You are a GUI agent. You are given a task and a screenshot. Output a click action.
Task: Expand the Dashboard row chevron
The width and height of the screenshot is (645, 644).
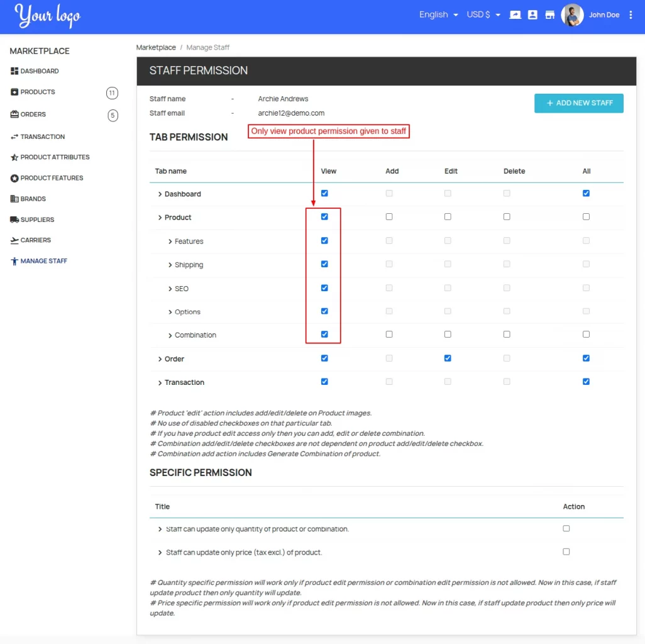[x=160, y=194]
